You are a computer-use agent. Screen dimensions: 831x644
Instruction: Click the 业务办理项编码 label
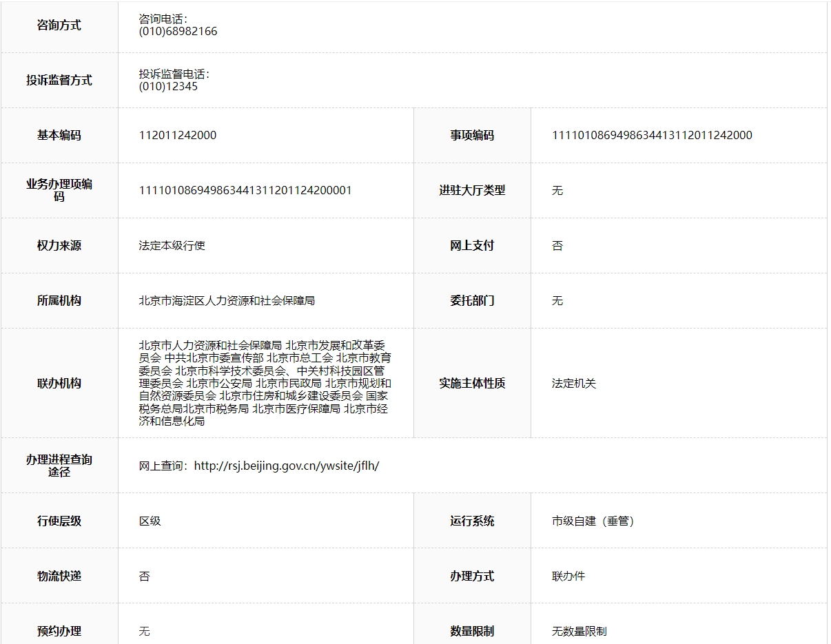[x=59, y=191]
